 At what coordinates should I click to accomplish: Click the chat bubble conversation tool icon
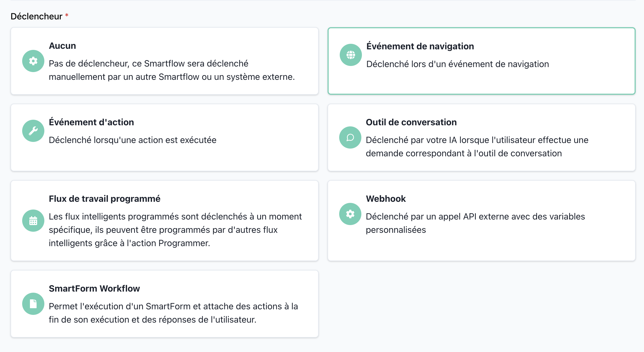[350, 137]
